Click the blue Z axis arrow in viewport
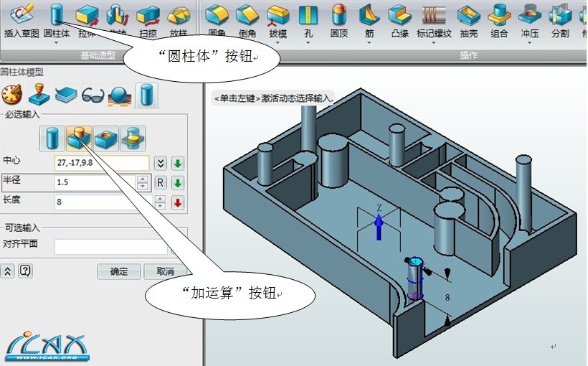588x366 pixels. (379, 227)
